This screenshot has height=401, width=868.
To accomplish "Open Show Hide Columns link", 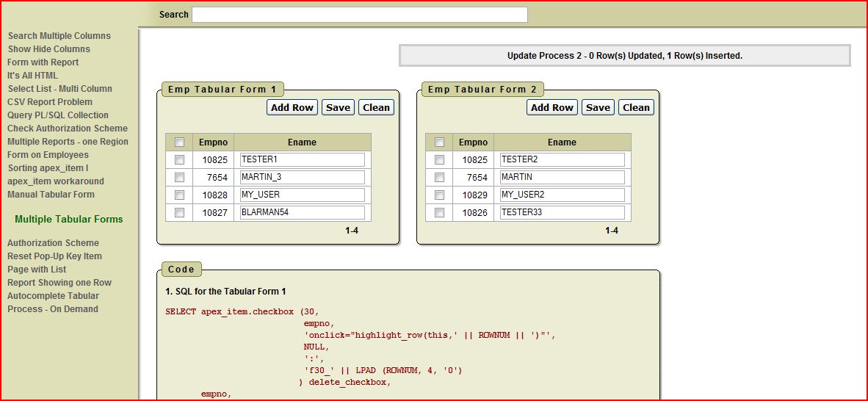I will [48, 49].
